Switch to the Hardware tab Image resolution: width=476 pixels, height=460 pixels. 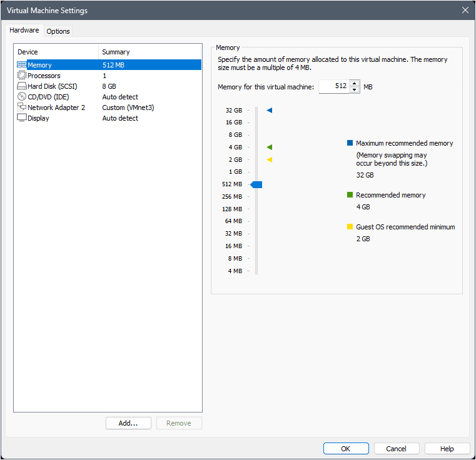pos(24,30)
